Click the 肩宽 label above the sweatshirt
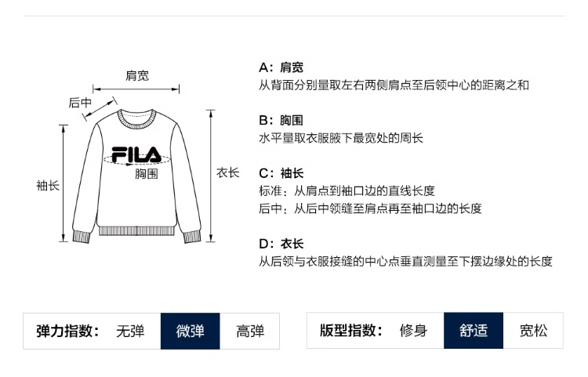Screen dimensions: 588x377 (138, 76)
